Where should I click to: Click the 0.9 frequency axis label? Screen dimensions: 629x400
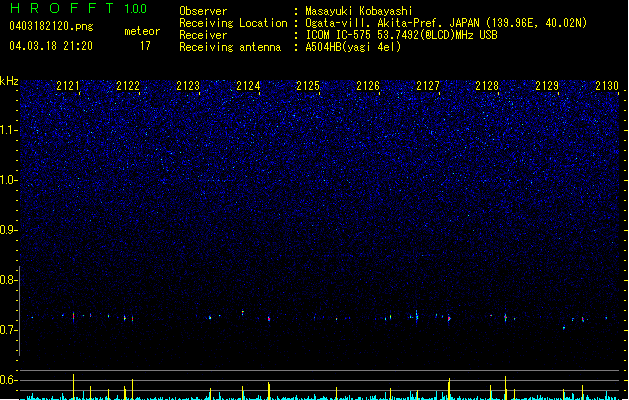coord(9,230)
